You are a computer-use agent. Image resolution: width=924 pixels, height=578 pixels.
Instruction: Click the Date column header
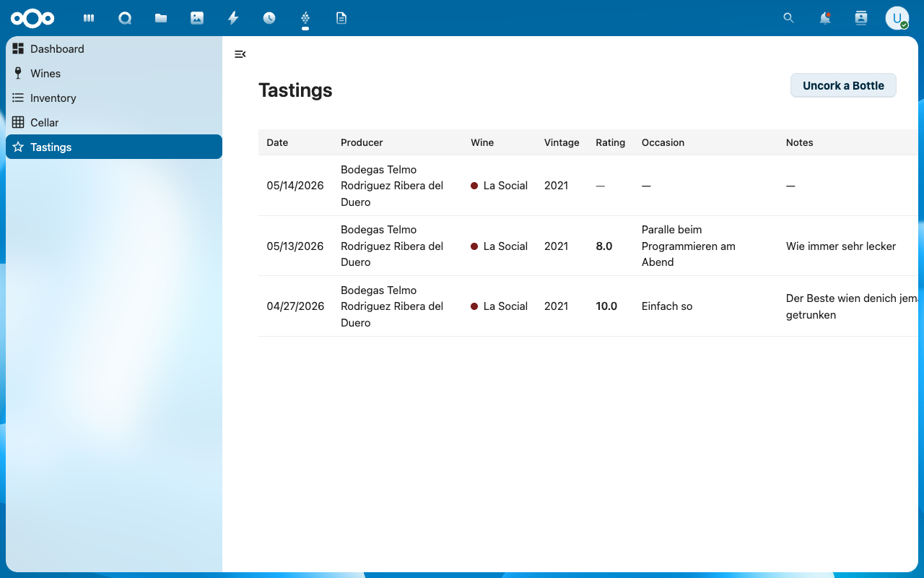(x=277, y=142)
